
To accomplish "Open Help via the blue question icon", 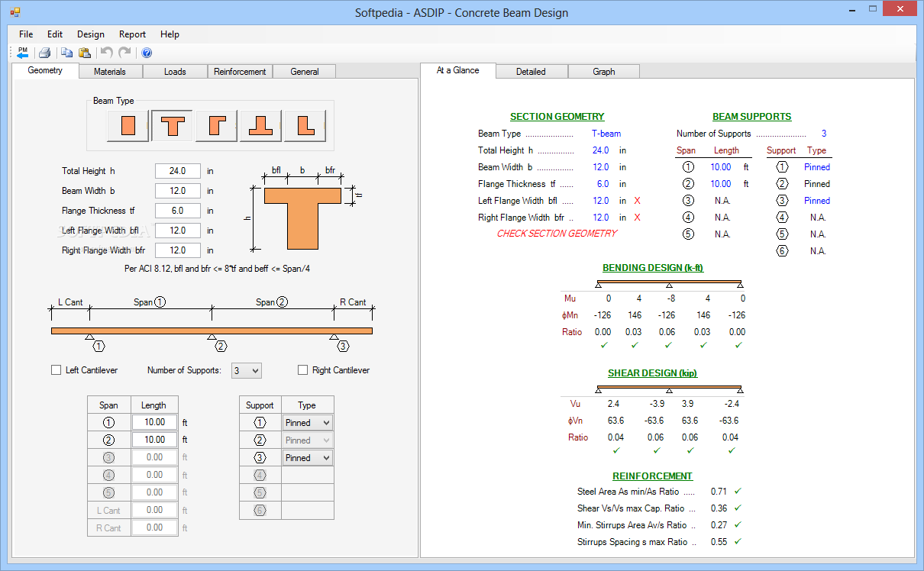I will 147,53.
